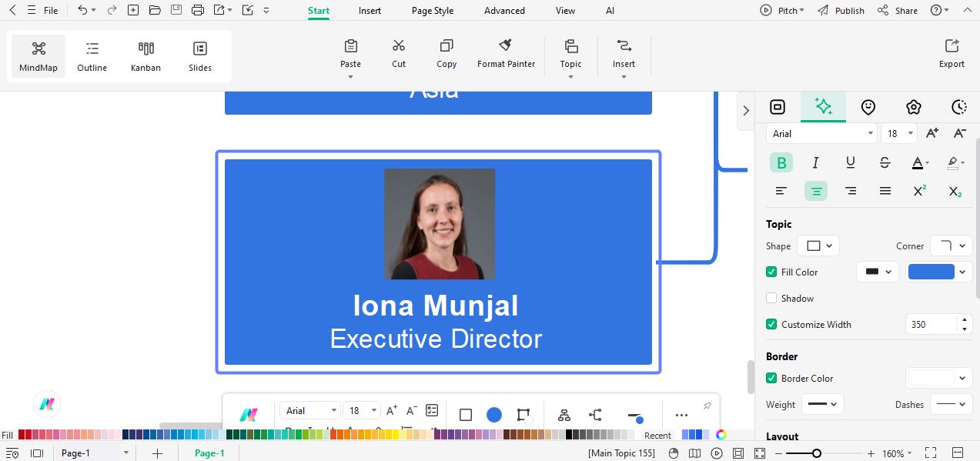Click the Pitch button
The image size is (980, 461).
[x=782, y=11]
